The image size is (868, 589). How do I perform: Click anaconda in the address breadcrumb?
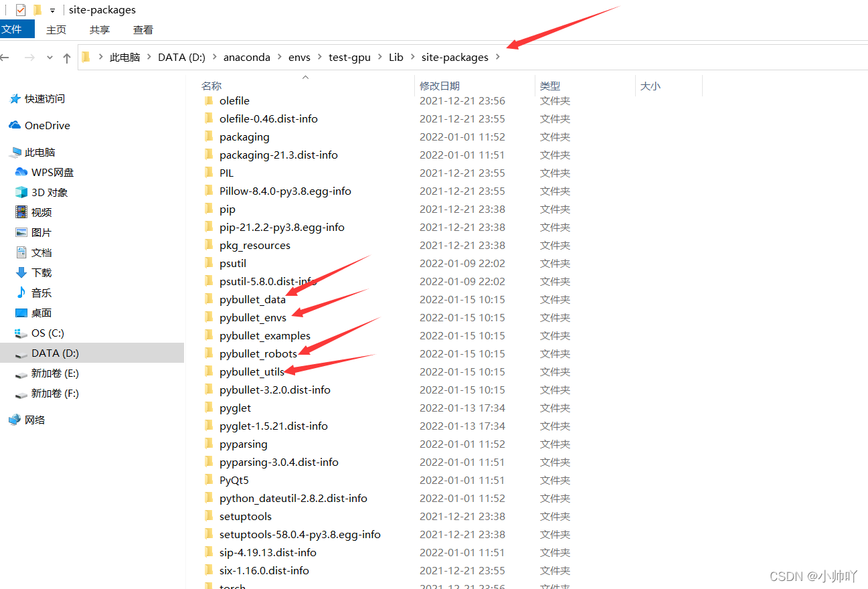pyautogui.click(x=247, y=58)
